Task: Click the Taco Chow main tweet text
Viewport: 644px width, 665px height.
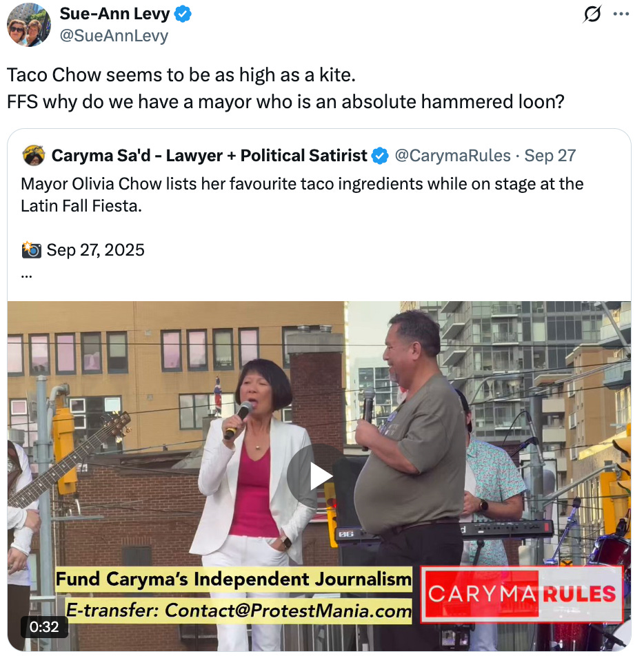Action: 285,88
